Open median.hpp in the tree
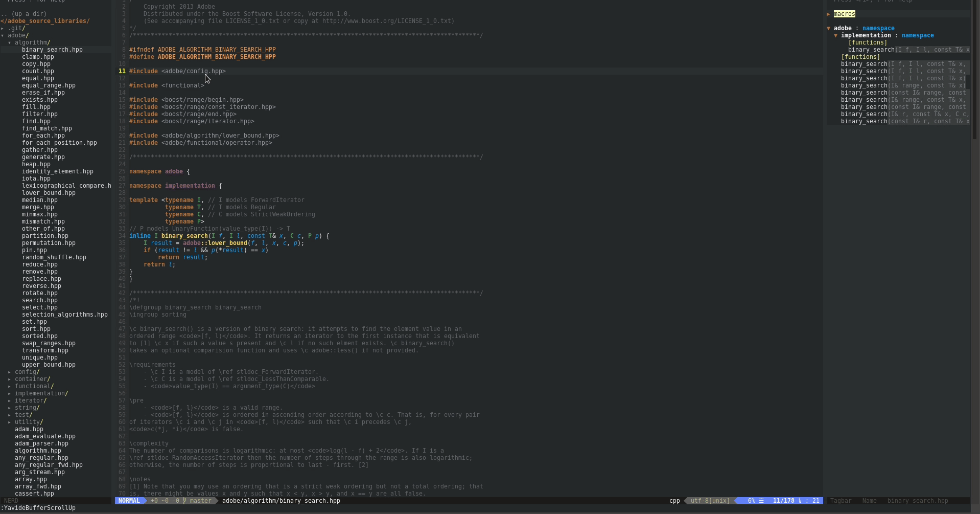 point(40,200)
